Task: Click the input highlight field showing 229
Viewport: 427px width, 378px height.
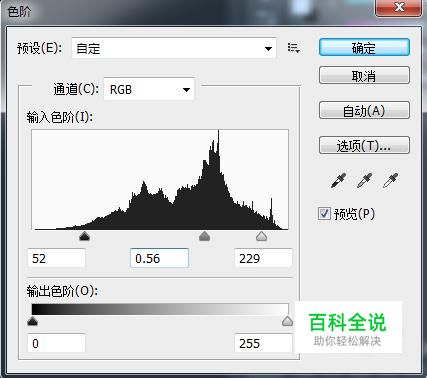Action: point(263,258)
